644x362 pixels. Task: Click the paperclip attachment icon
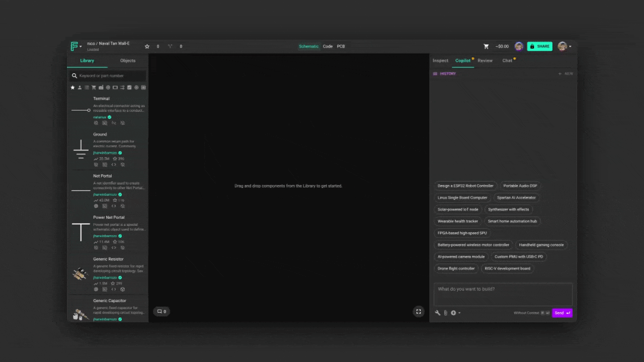(445, 313)
